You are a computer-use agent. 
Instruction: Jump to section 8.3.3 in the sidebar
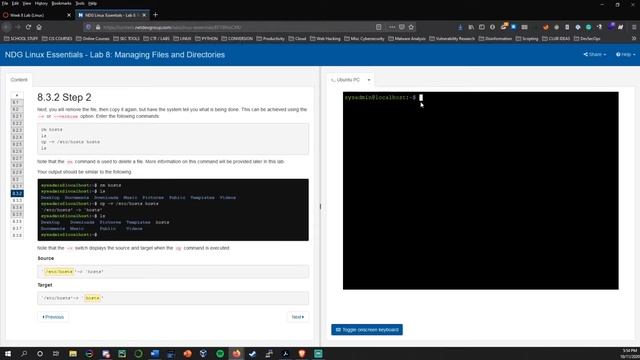coord(17,200)
